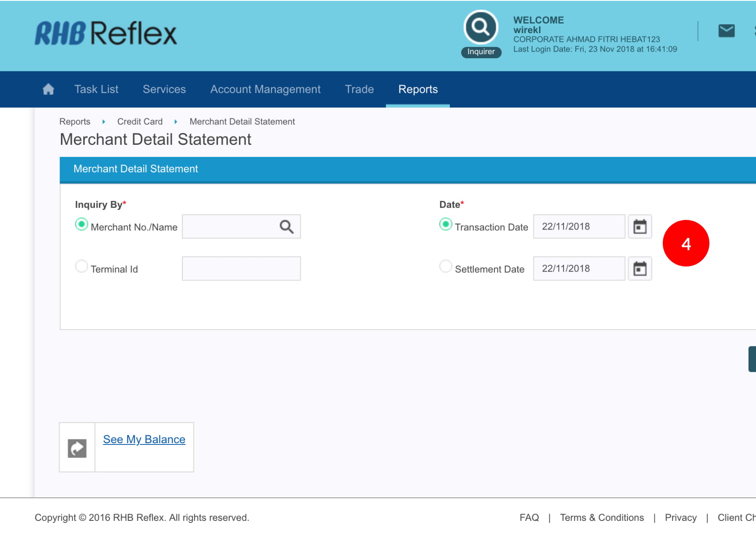Viewport: 756px width, 554px height.
Task: Click Credit Card in the breadcrumb
Action: point(139,122)
